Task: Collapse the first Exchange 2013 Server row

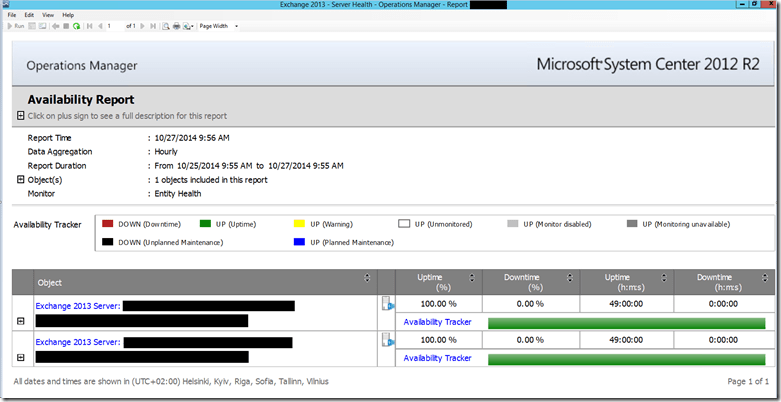Action: [21, 321]
